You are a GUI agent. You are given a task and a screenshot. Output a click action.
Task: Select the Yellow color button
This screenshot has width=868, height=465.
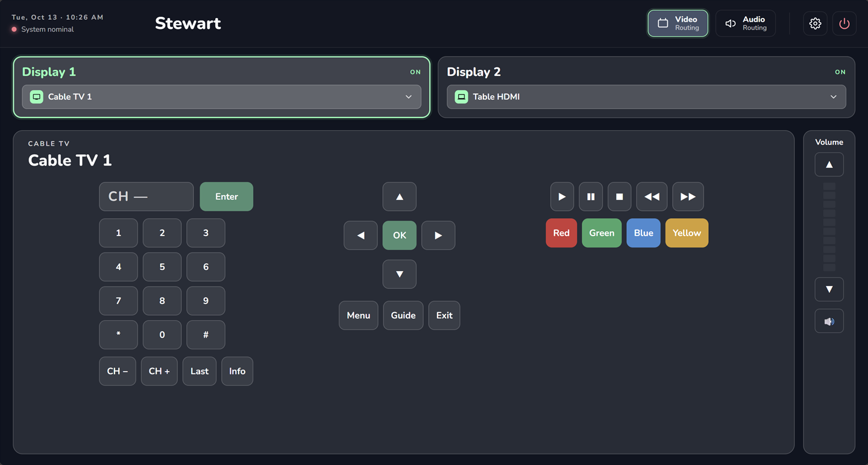687,233
